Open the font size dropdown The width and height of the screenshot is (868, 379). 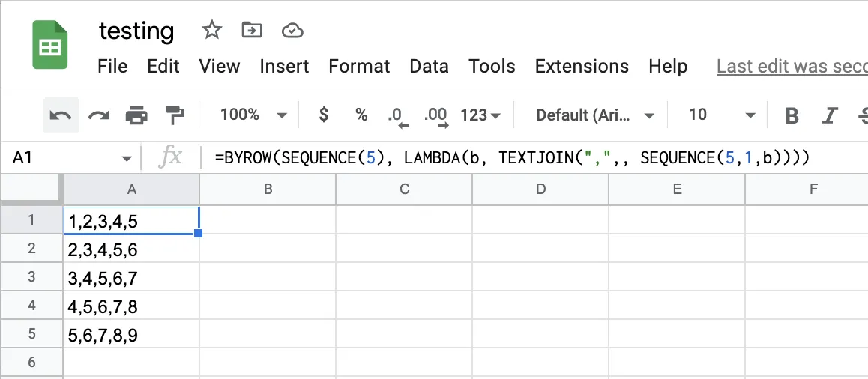[723, 115]
